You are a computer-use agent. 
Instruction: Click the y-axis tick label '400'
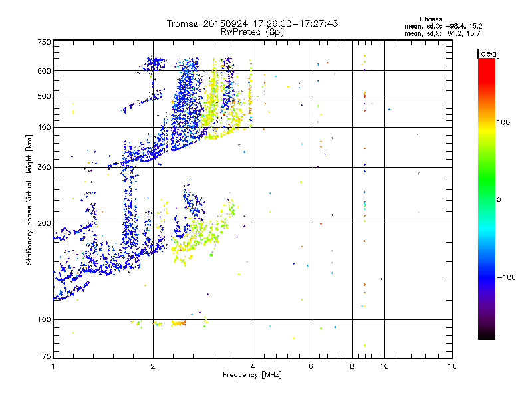[x=45, y=127]
